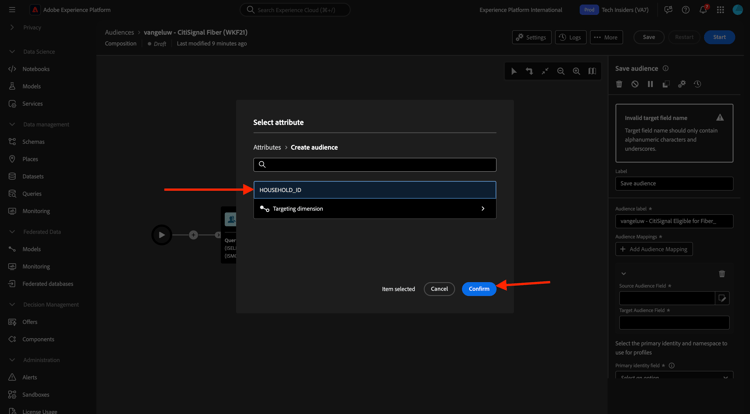Click the pause icon in Save audience panel
This screenshot has height=414, width=750.
651,84
